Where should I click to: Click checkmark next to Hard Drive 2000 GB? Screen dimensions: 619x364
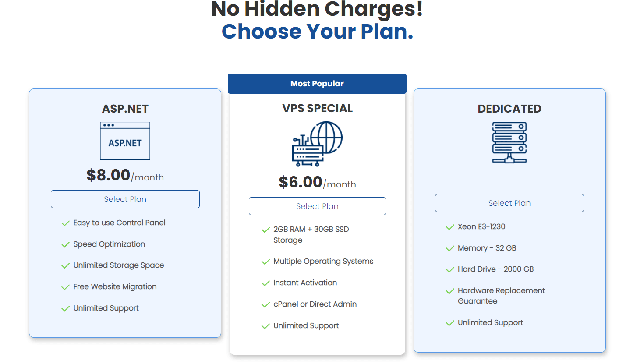pyautogui.click(x=450, y=270)
